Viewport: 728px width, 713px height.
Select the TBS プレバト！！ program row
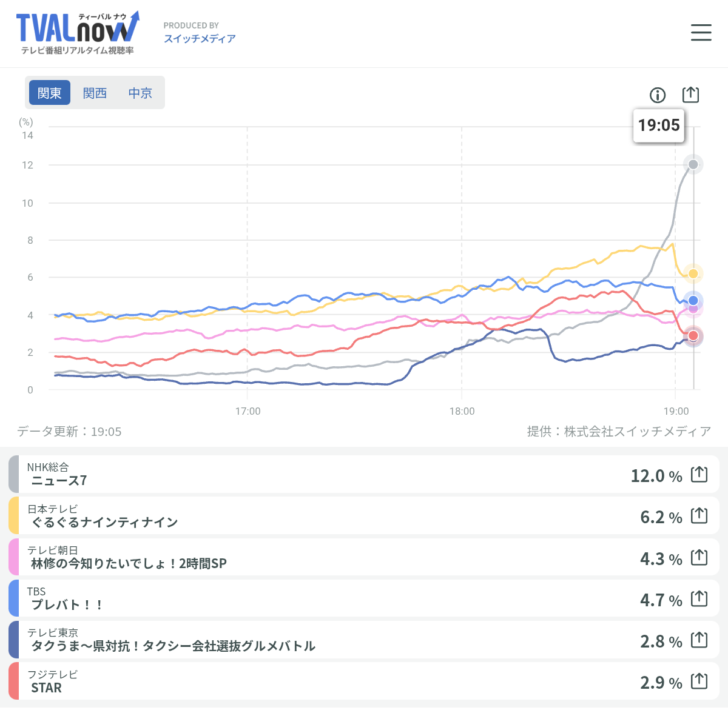coord(303,599)
